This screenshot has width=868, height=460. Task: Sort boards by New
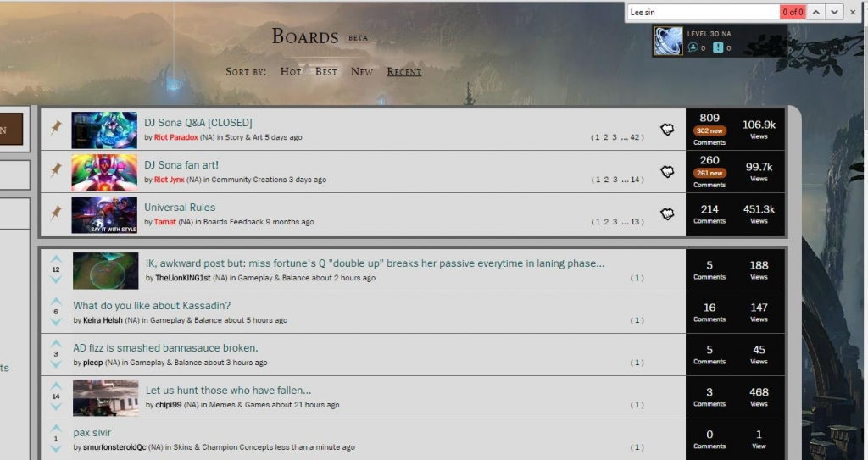[x=361, y=71]
